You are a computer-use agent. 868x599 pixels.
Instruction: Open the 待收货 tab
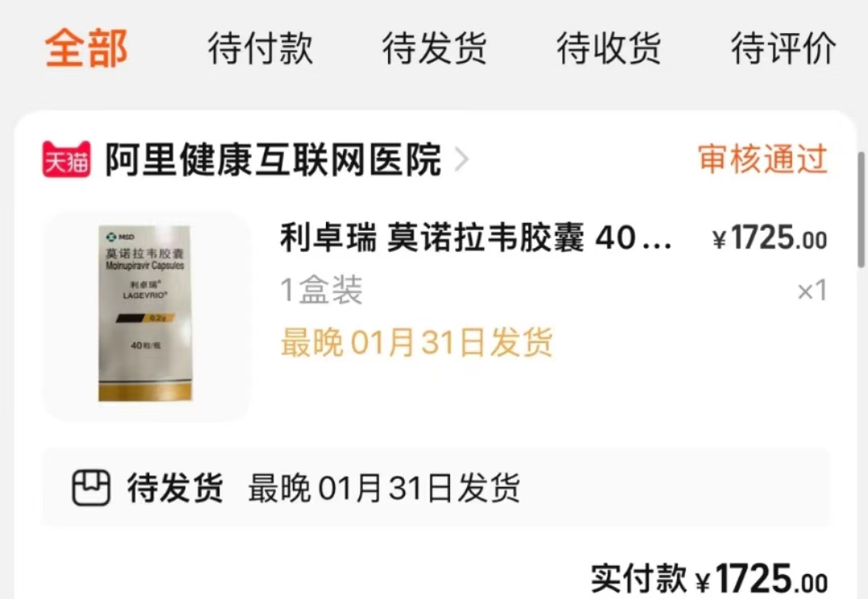pyautogui.click(x=609, y=48)
